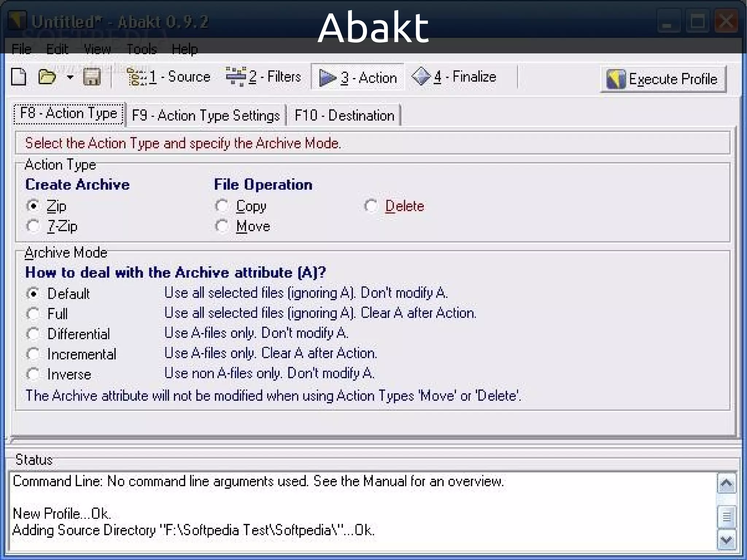The height and width of the screenshot is (560, 747).
Task: Click the Abakt application icon in title bar
Action: pos(17,21)
